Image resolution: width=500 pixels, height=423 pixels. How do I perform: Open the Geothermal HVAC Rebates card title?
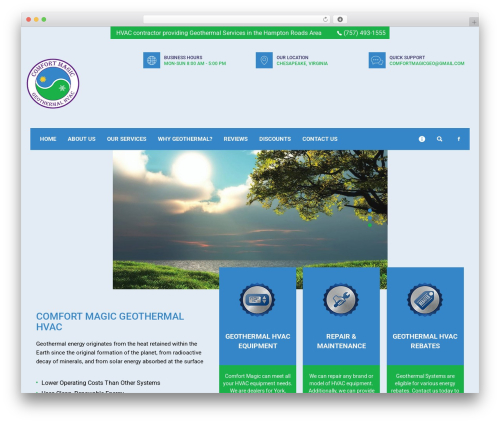pyautogui.click(x=425, y=341)
